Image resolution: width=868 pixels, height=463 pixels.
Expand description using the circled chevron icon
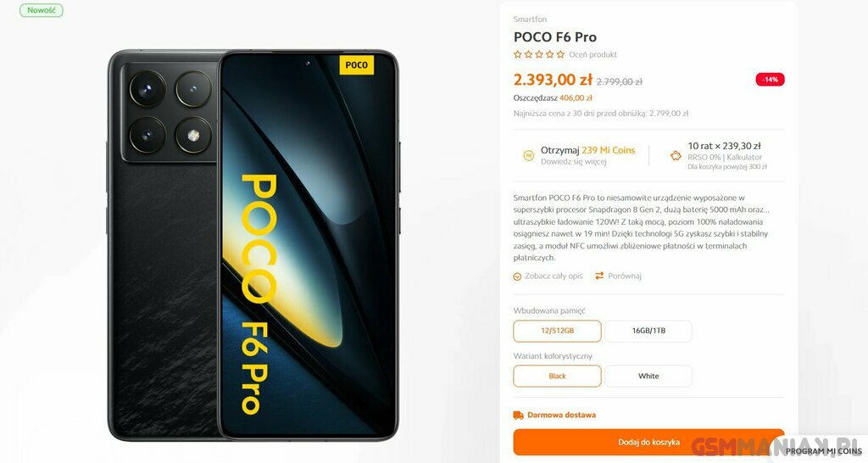[517, 276]
